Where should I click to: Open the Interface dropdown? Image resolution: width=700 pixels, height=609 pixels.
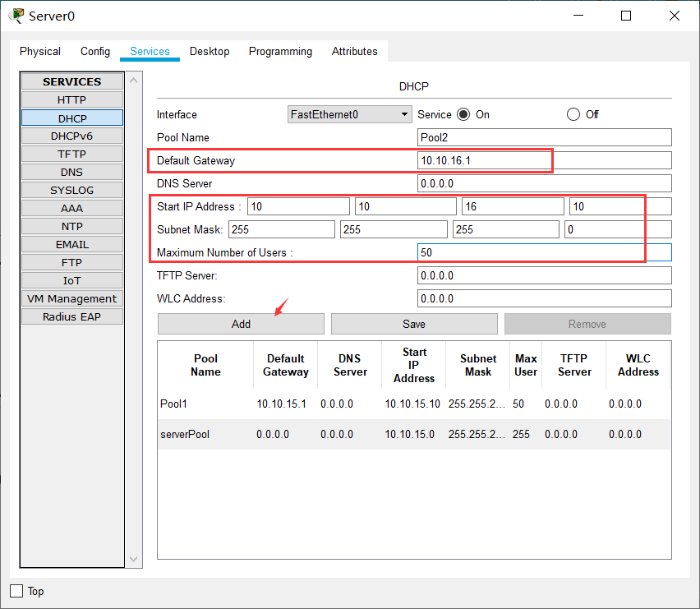(x=404, y=114)
